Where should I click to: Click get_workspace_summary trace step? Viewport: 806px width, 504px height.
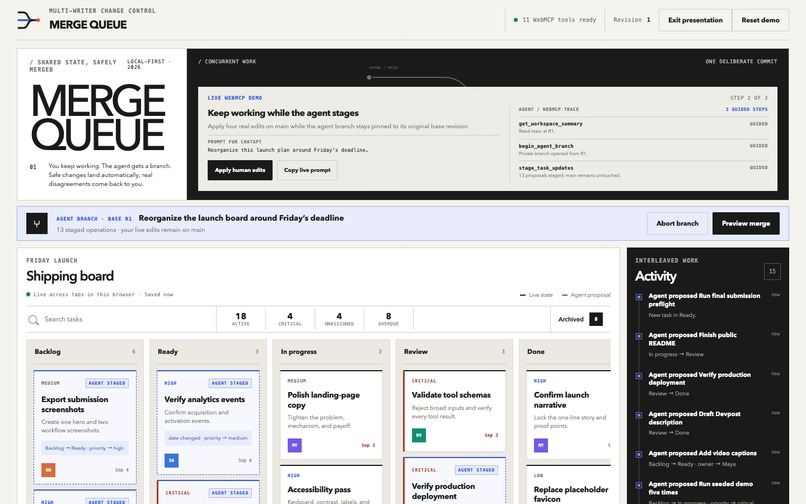click(643, 127)
